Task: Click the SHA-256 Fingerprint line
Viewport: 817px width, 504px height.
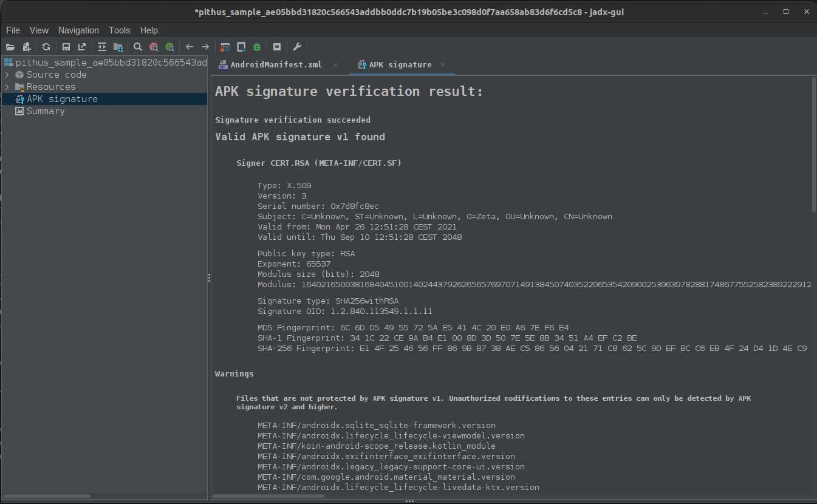Action: (532, 349)
